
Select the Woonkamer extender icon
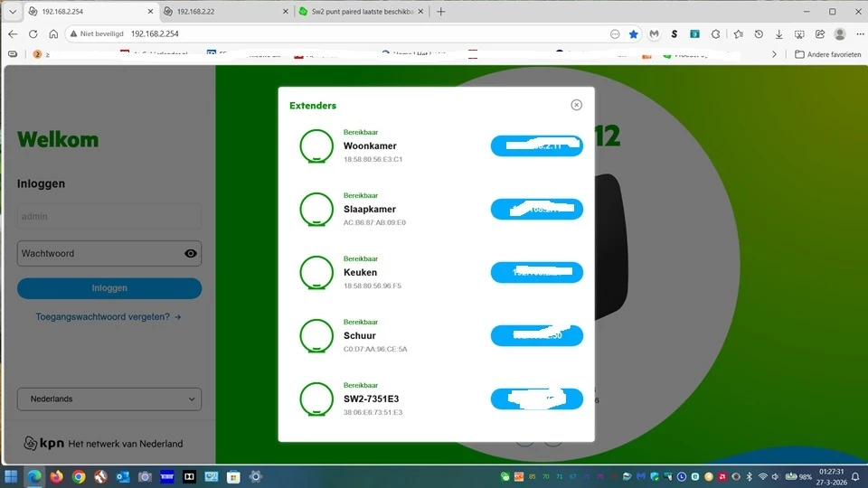(316, 146)
